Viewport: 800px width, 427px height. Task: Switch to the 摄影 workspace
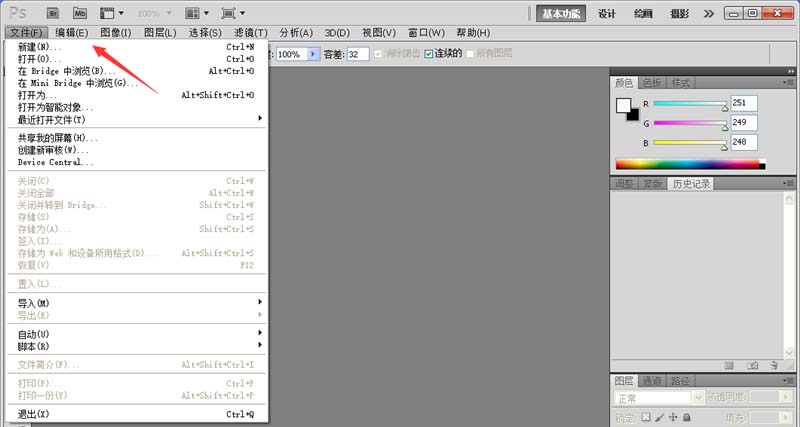point(680,14)
